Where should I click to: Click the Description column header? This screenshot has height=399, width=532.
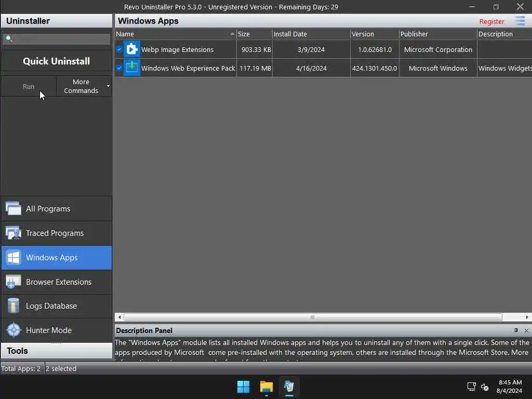tap(504, 34)
